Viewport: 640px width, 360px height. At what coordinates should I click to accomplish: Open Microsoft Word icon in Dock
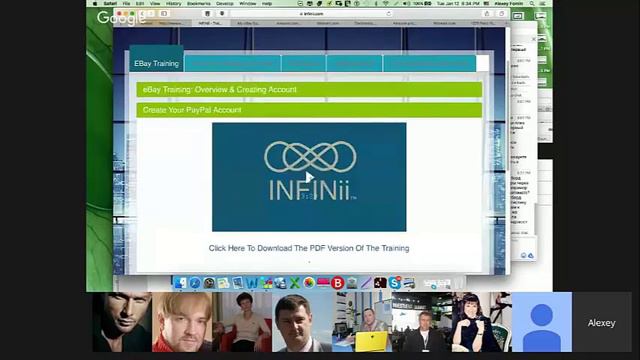[252, 282]
